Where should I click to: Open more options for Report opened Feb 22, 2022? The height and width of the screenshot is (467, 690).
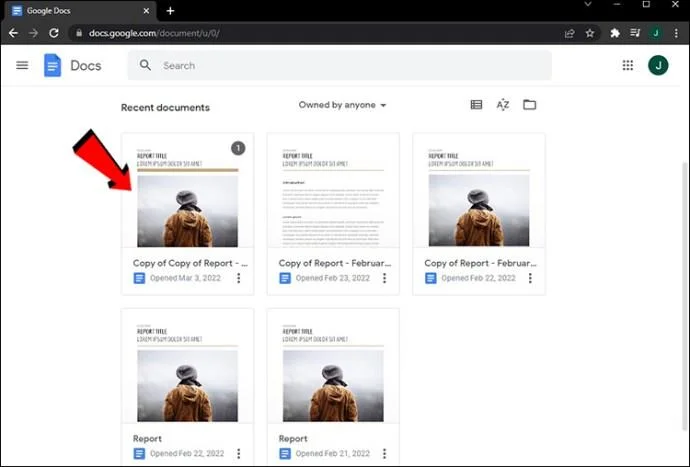[x=239, y=453]
